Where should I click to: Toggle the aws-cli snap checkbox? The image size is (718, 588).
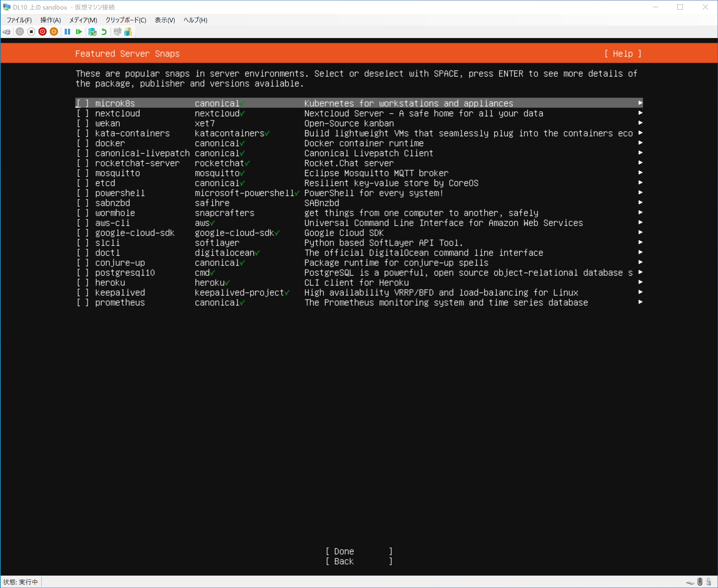[x=83, y=223]
